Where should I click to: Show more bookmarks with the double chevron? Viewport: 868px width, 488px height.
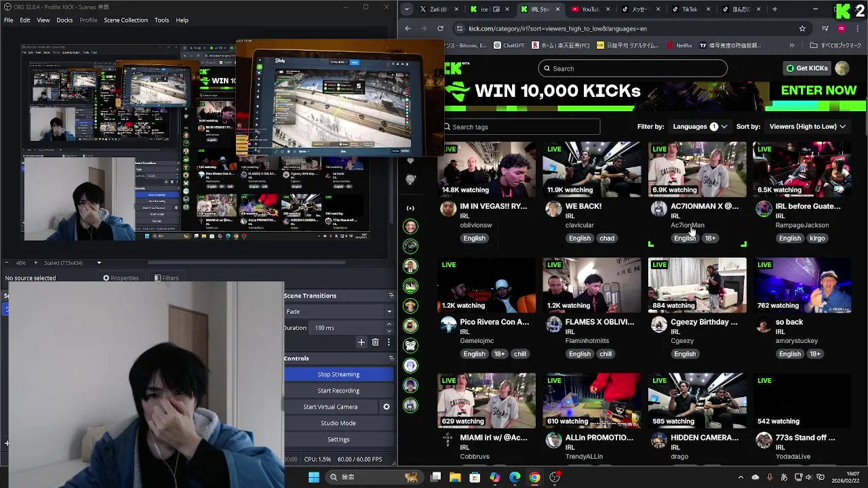point(791,45)
